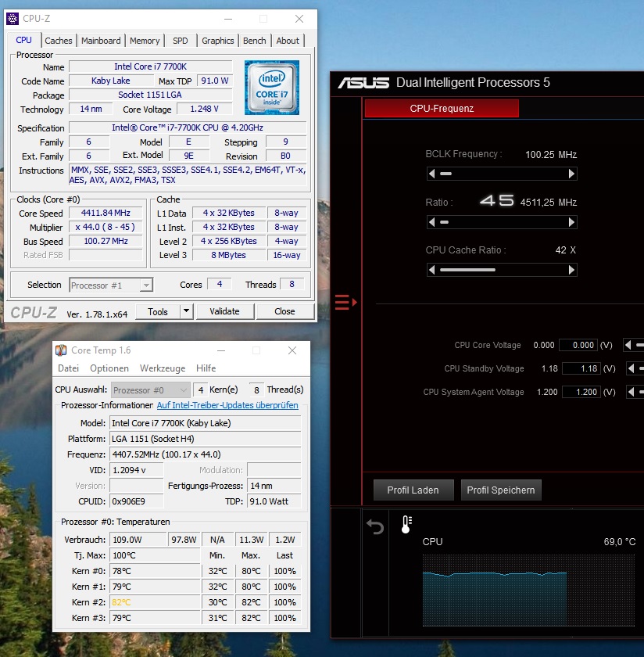
Task: Click the Profil Speichern button
Action: [501, 490]
